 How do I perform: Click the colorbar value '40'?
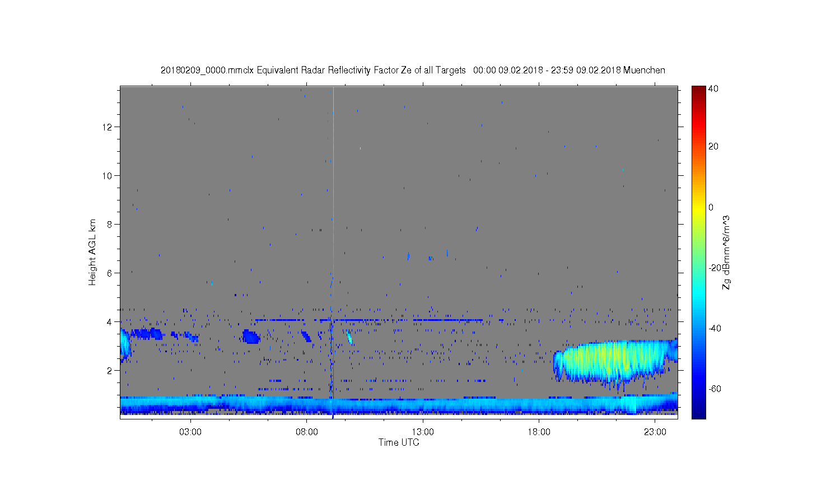coord(713,88)
